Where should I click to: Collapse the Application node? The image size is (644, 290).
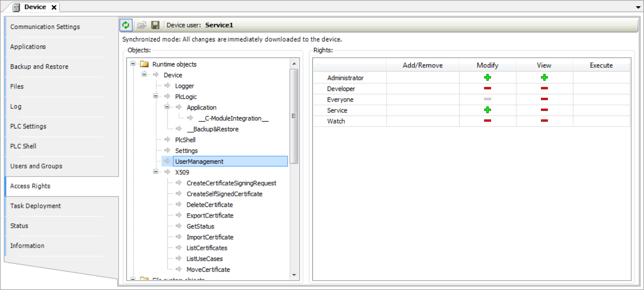[167, 107]
